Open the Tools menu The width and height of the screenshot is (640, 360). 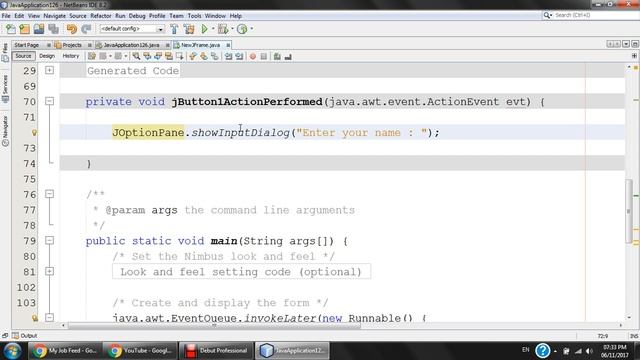tap(194, 16)
